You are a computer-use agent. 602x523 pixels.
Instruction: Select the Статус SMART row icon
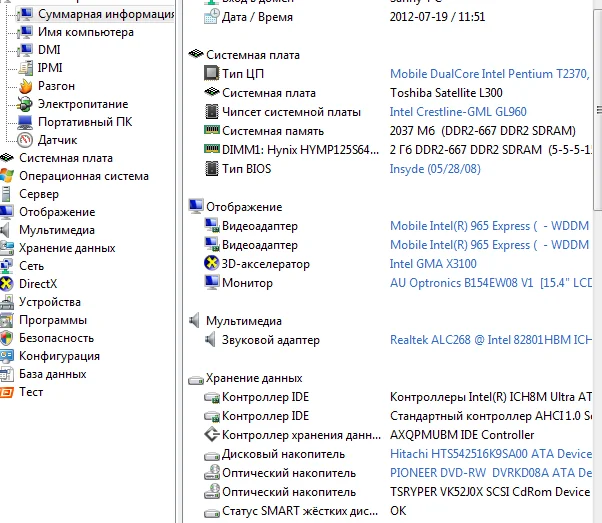point(212,513)
